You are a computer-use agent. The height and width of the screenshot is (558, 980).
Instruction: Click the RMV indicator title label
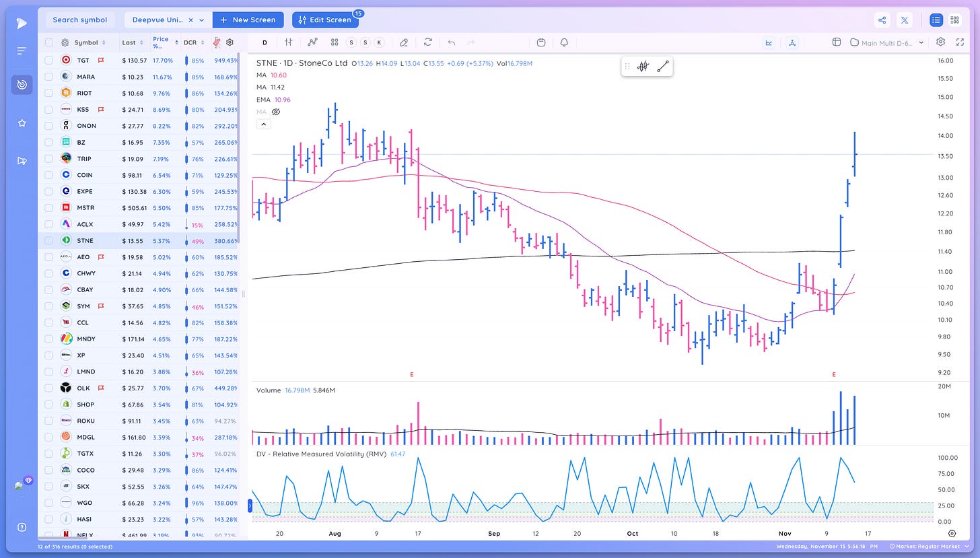coord(320,454)
